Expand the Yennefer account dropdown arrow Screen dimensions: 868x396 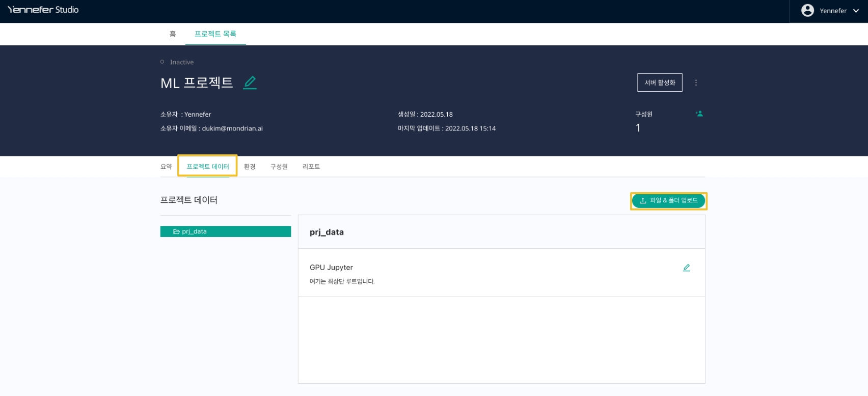pyautogui.click(x=856, y=11)
